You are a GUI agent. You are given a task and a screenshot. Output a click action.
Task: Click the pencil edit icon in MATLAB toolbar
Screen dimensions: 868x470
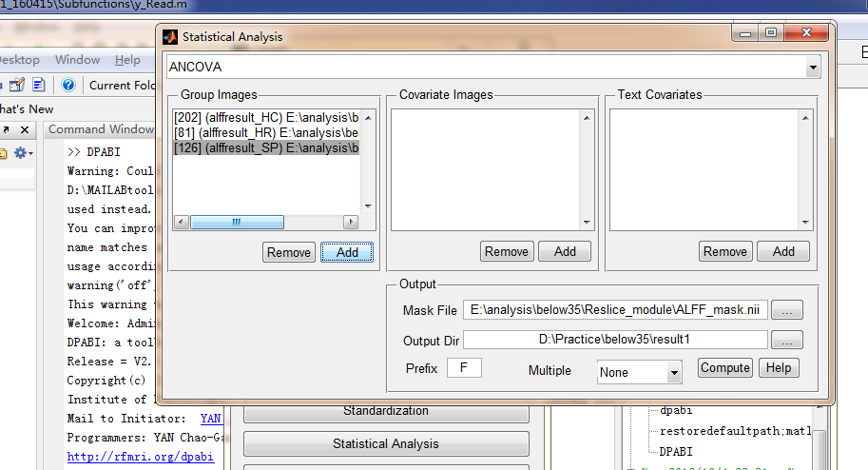tap(17, 85)
